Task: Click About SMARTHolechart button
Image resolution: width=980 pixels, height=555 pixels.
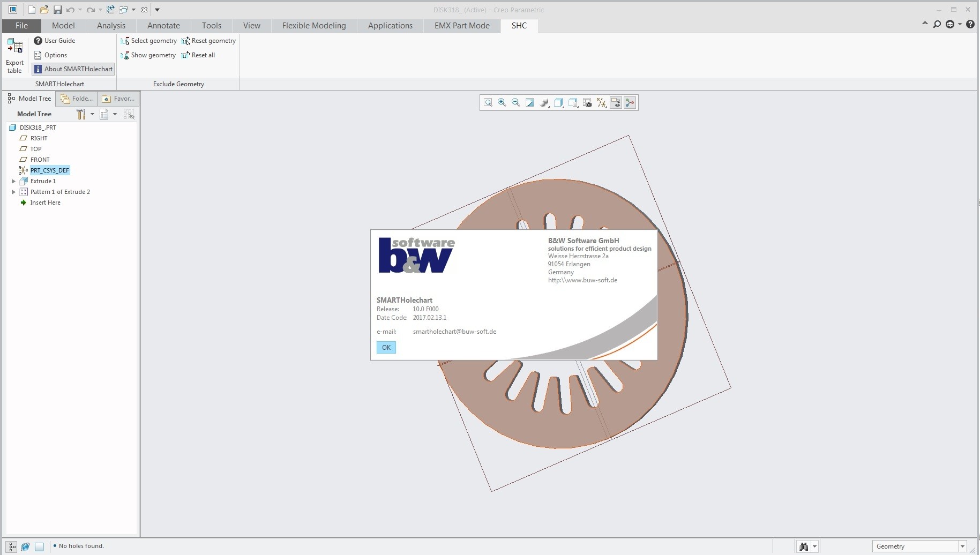Action: (73, 69)
